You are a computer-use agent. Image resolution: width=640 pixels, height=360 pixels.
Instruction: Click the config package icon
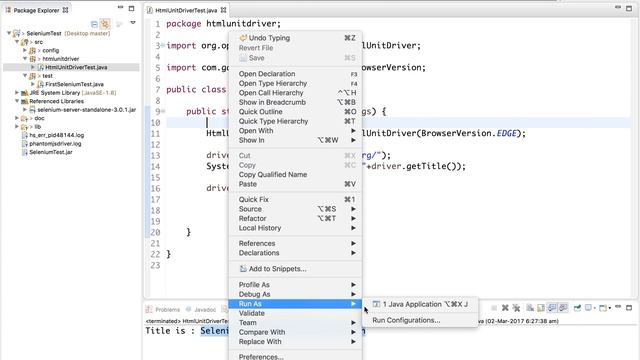click(32, 51)
